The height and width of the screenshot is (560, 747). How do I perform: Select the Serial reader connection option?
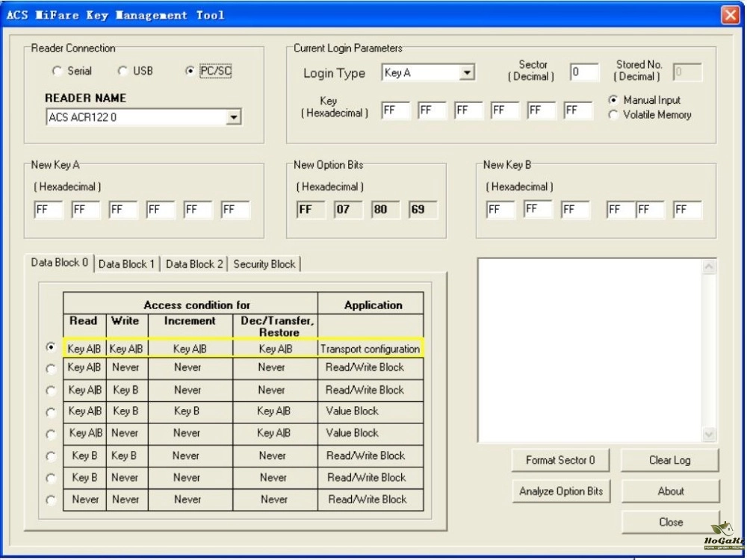pyautogui.click(x=58, y=71)
